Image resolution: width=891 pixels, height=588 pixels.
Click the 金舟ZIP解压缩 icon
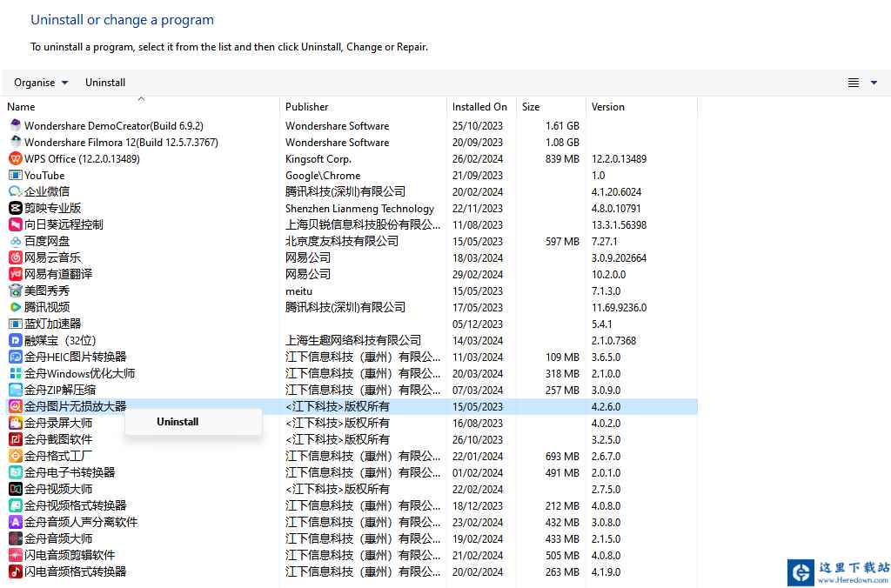(x=16, y=390)
